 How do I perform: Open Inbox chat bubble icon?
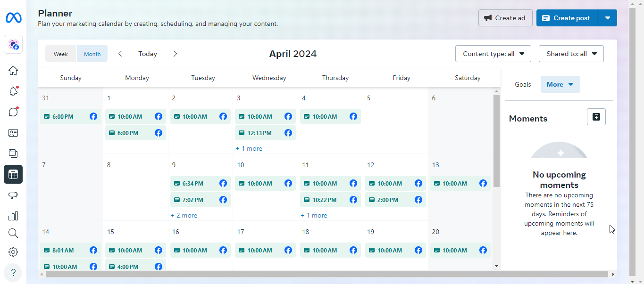(x=13, y=112)
